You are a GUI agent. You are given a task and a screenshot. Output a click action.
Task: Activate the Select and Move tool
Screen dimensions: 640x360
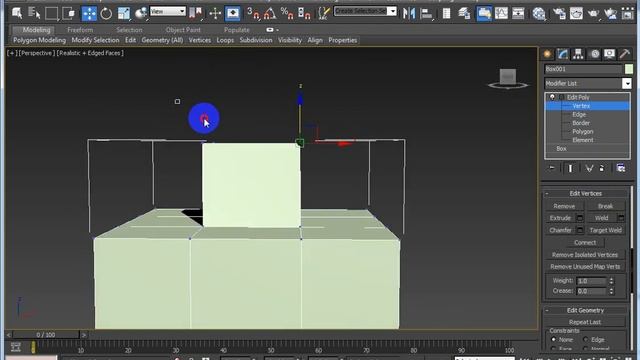(x=89, y=13)
